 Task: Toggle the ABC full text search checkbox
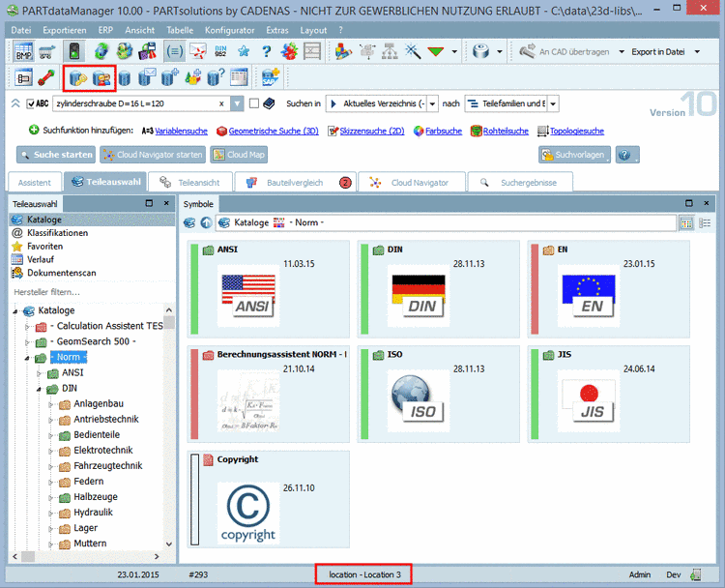click(31, 103)
